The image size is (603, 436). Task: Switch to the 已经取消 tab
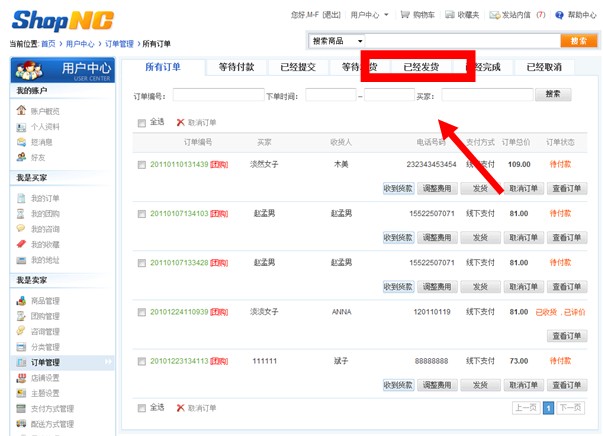point(544,67)
